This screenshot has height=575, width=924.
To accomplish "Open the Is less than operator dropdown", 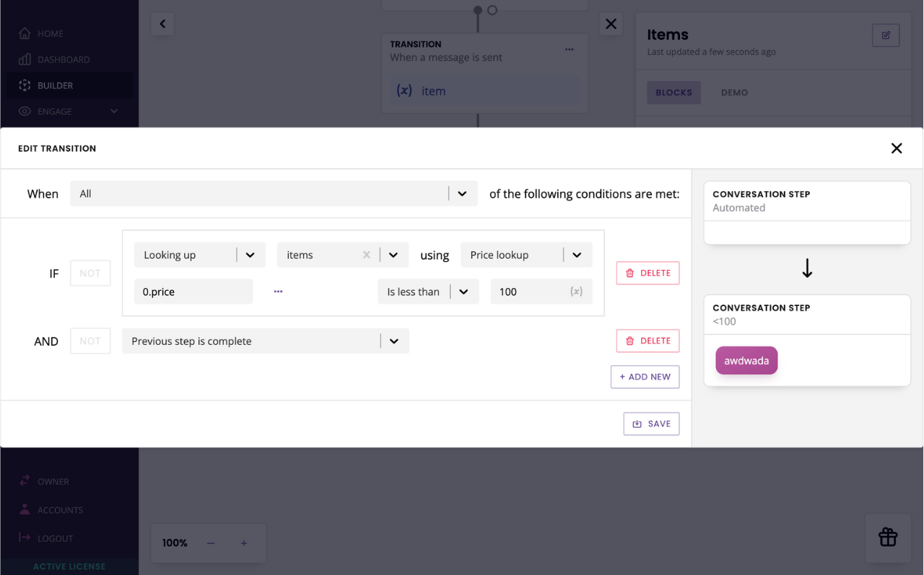I will (463, 291).
